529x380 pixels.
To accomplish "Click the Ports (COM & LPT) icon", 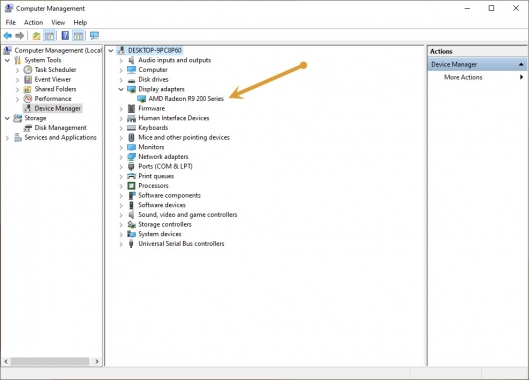I will [x=131, y=166].
